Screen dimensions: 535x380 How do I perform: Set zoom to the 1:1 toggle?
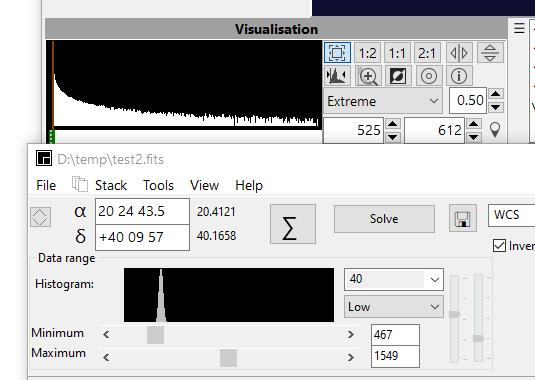click(397, 53)
